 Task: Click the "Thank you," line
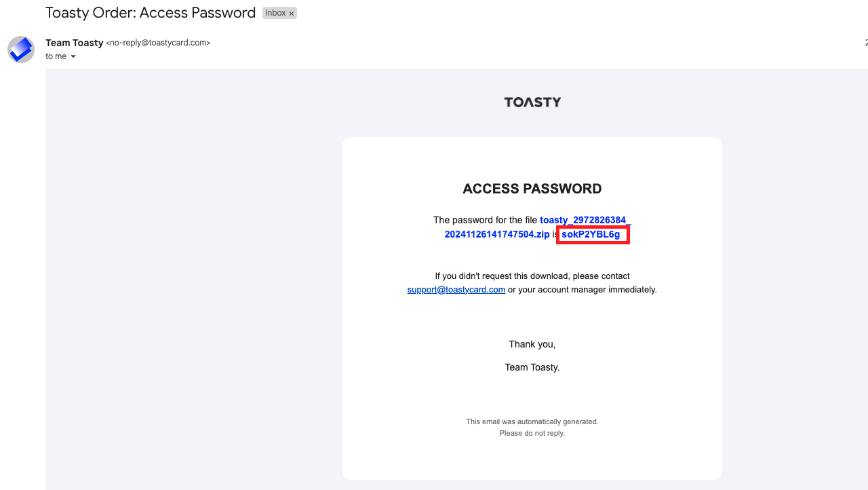532,344
